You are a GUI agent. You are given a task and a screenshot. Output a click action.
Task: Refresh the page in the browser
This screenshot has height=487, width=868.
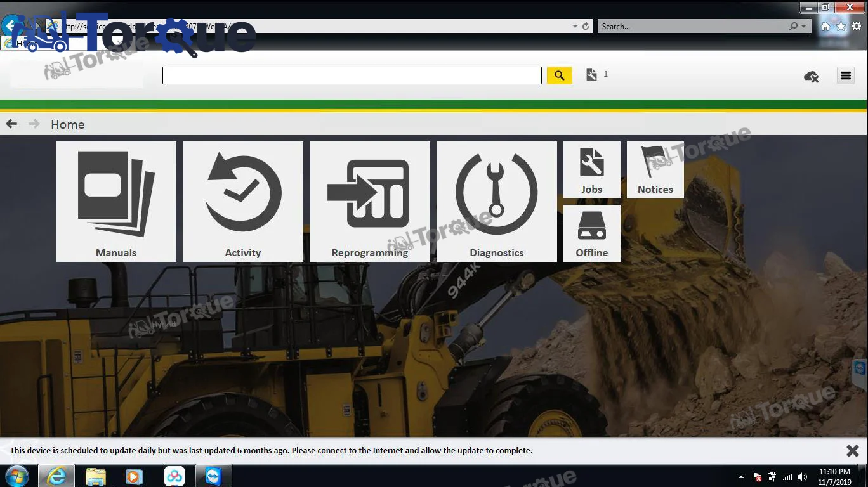[x=586, y=27]
